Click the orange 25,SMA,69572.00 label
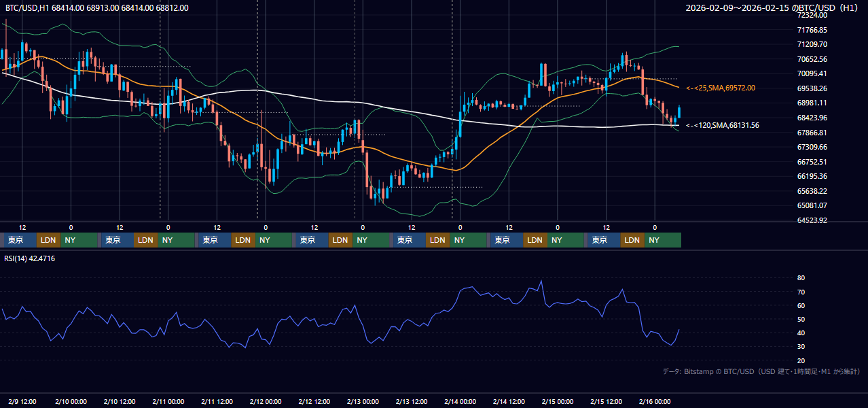This screenshot has height=408, width=868. (x=721, y=88)
